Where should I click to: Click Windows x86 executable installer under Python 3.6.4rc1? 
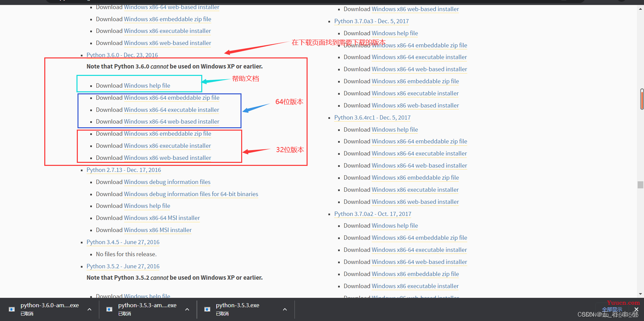[415, 190]
